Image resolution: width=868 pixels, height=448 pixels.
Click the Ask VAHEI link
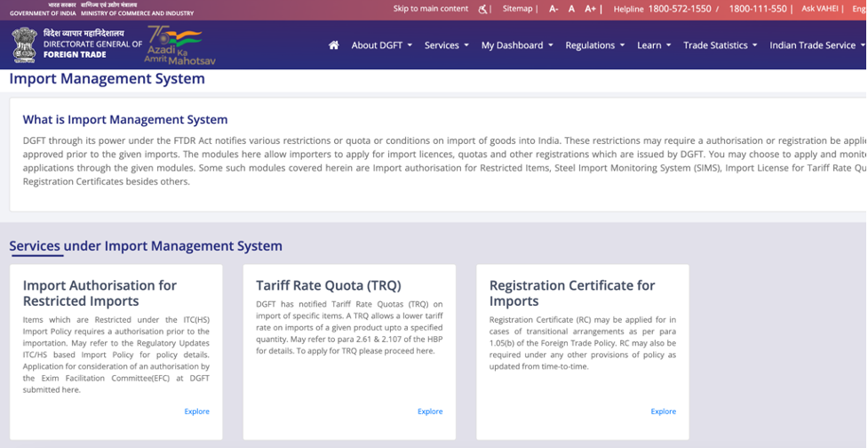click(820, 9)
